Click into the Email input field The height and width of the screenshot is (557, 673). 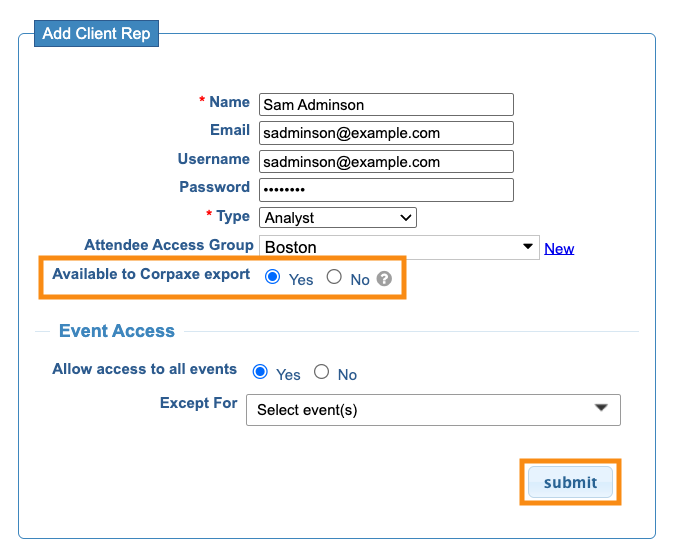click(386, 132)
